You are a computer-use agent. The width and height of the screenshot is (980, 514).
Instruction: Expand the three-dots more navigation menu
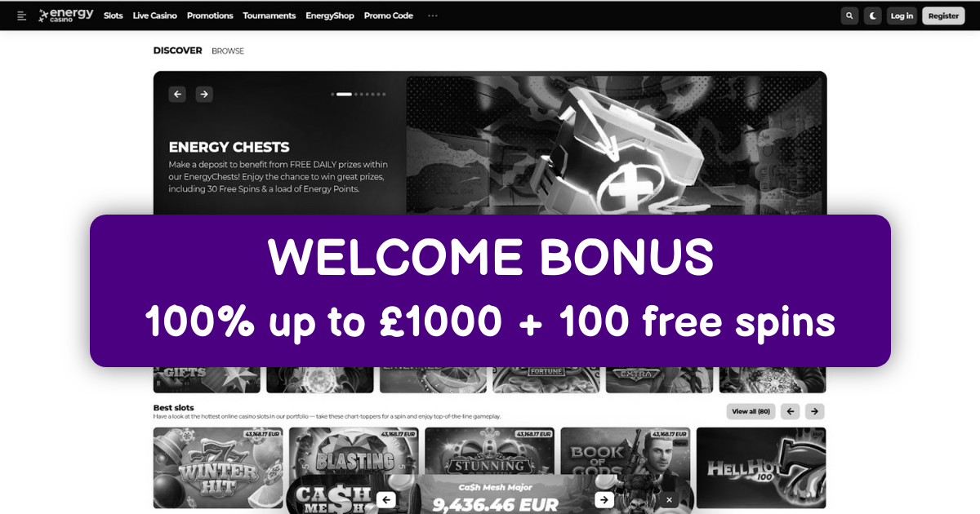(432, 16)
